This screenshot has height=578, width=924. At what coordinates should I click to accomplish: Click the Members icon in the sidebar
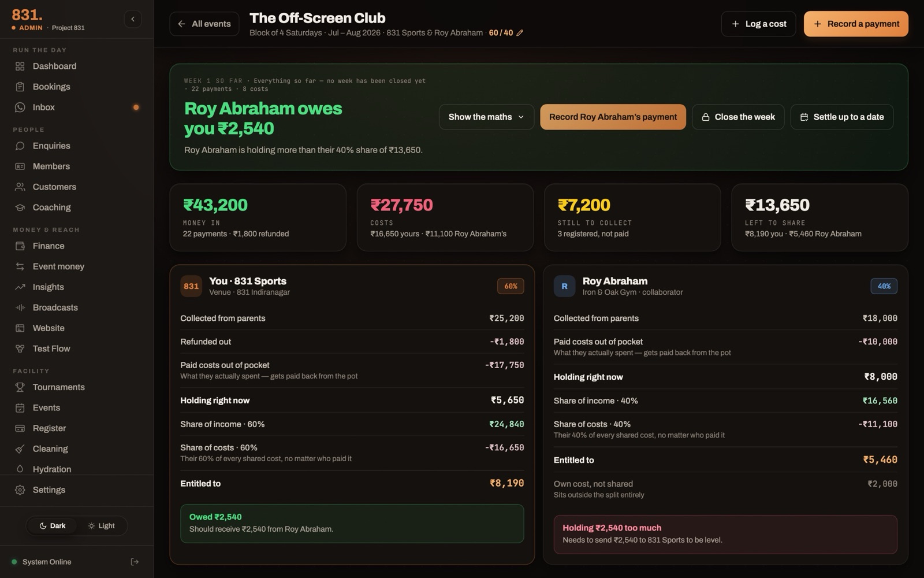[20, 166]
